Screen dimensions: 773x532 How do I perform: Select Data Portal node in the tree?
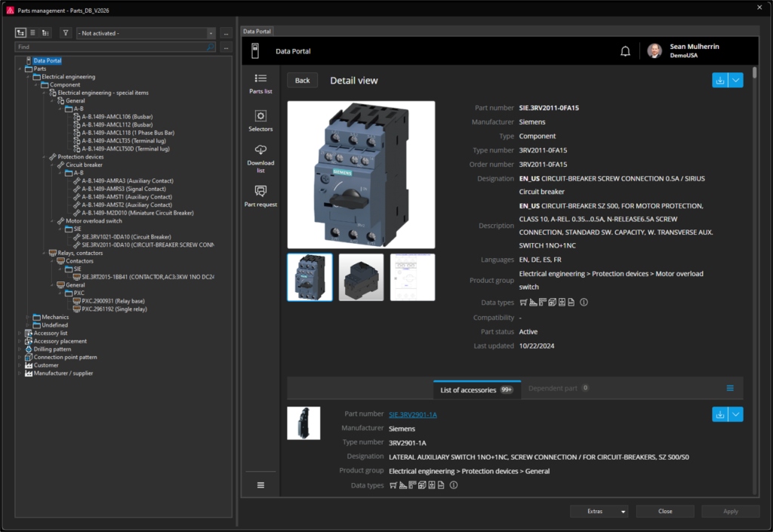(x=48, y=60)
